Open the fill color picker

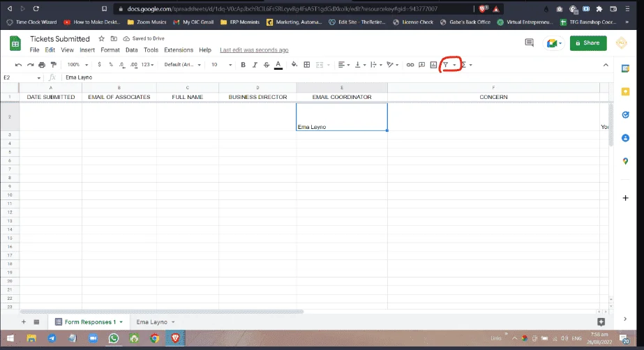pyautogui.click(x=294, y=65)
